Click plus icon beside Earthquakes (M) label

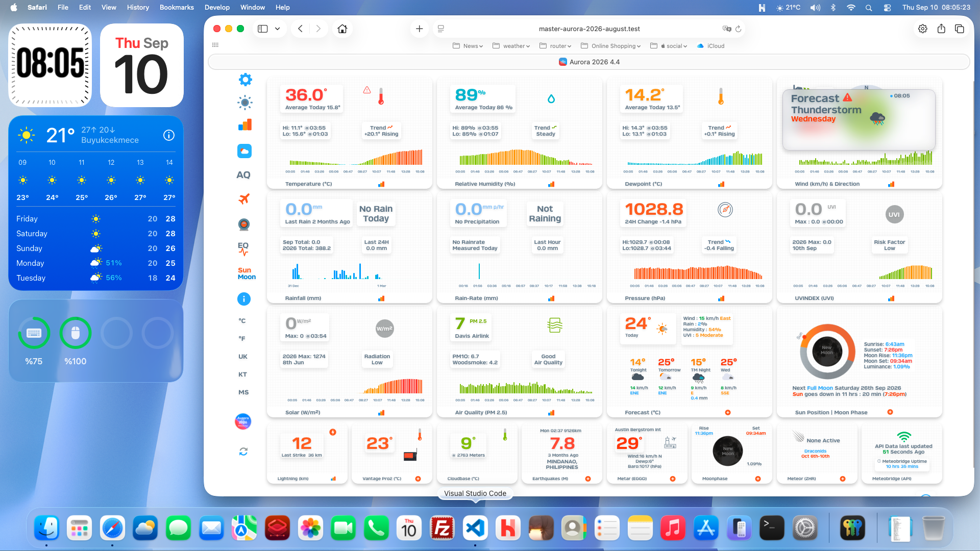pyautogui.click(x=588, y=479)
